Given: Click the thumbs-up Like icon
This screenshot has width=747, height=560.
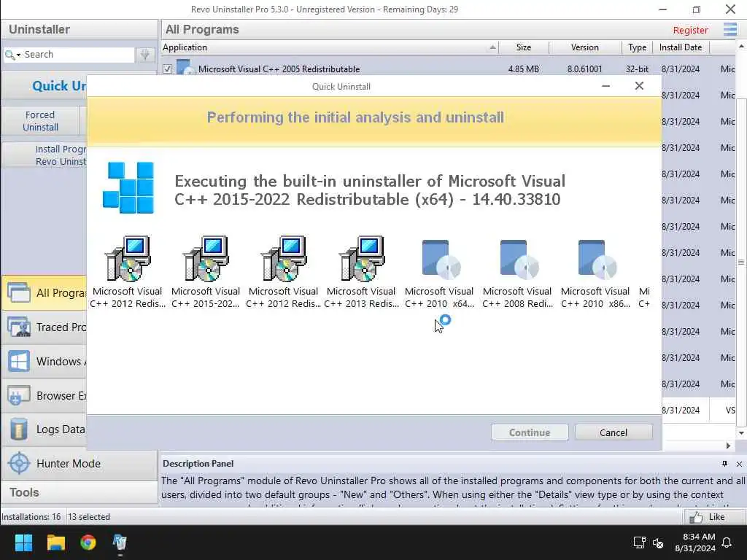Looking at the screenshot, I should point(695,517).
